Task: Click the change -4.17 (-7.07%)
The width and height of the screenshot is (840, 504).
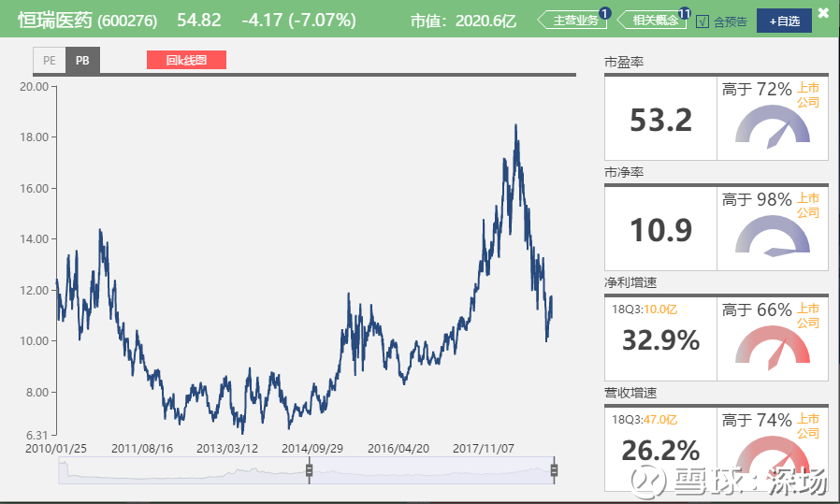Action: coord(299,21)
